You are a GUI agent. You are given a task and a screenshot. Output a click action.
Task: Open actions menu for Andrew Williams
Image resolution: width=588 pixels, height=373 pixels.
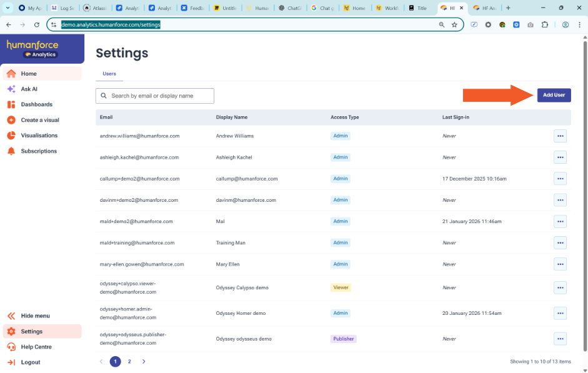[560, 136]
